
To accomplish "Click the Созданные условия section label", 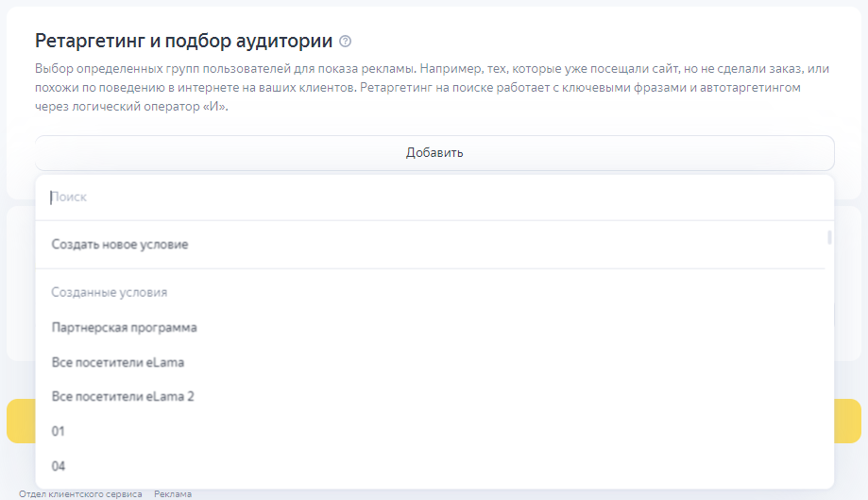I will pos(109,292).
